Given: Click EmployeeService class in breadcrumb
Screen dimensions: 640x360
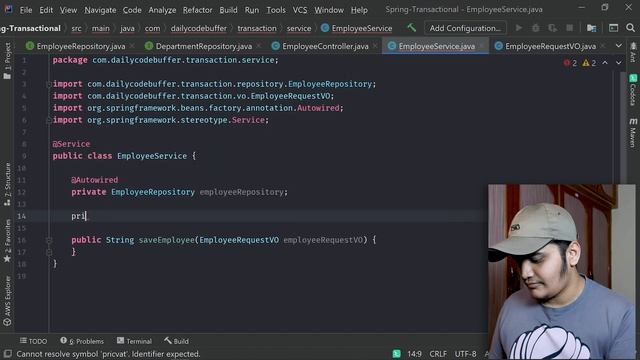Looking at the screenshot, I should click(x=357, y=28).
